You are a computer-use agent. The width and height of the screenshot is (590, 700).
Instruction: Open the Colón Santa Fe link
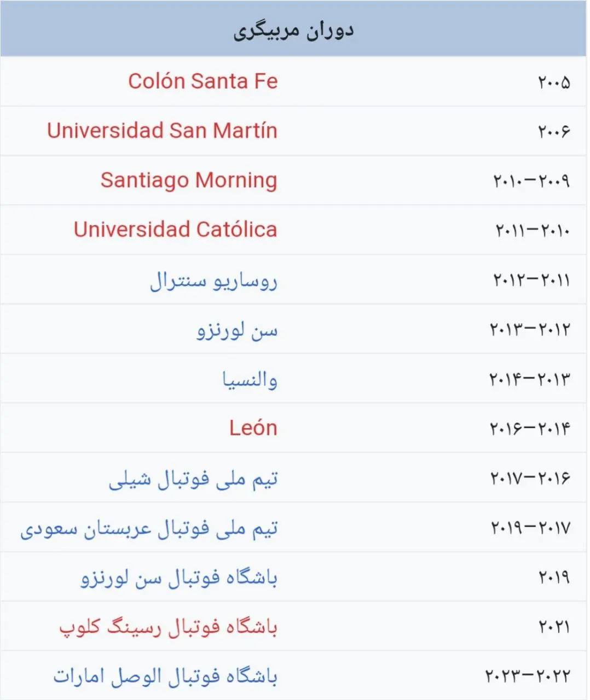[x=203, y=81]
